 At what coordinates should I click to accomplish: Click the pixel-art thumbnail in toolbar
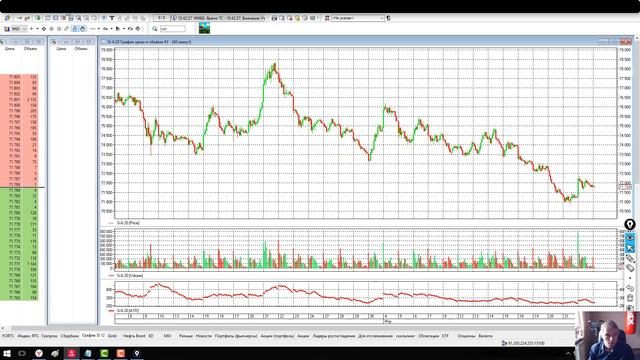coord(204,28)
